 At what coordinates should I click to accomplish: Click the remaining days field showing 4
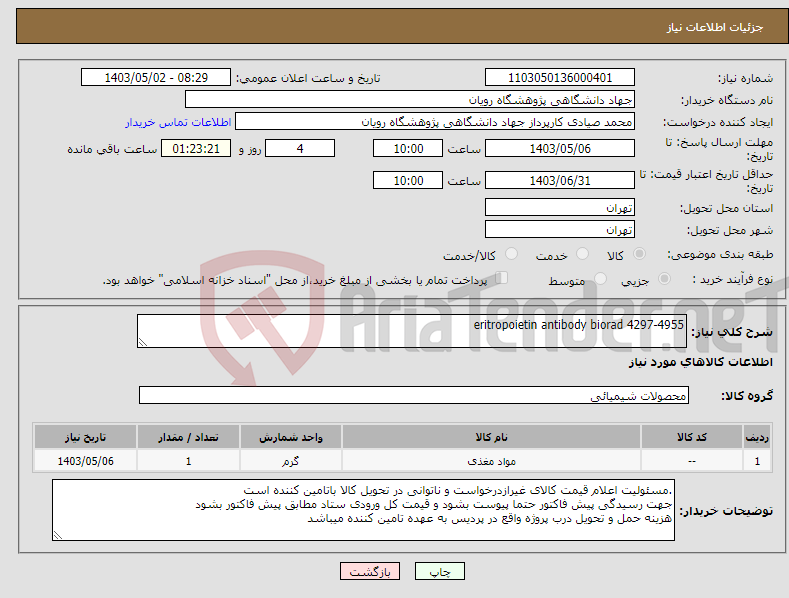click(300, 148)
